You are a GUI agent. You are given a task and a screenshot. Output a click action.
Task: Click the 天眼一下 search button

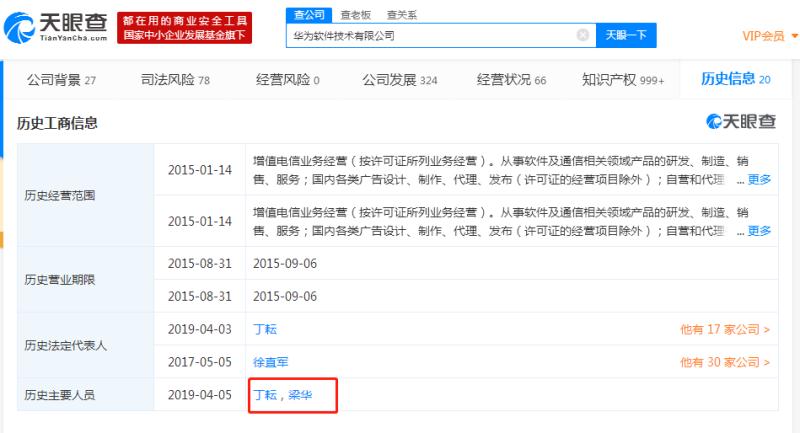point(626,35)
